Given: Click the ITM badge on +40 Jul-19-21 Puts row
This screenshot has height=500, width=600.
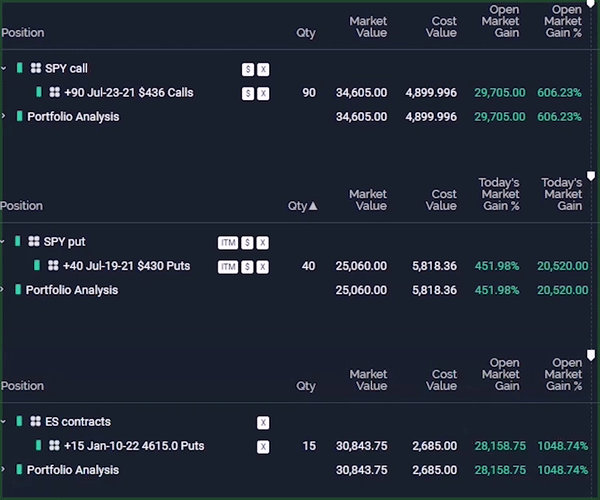Looking at the screenshot, I should [228, 267].
